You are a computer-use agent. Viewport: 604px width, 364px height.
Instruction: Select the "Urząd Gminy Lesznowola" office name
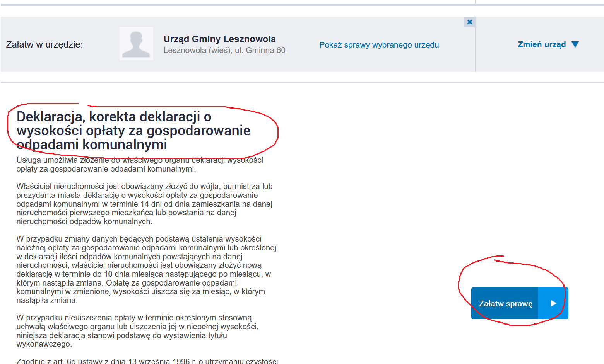[x=219, y=39]
